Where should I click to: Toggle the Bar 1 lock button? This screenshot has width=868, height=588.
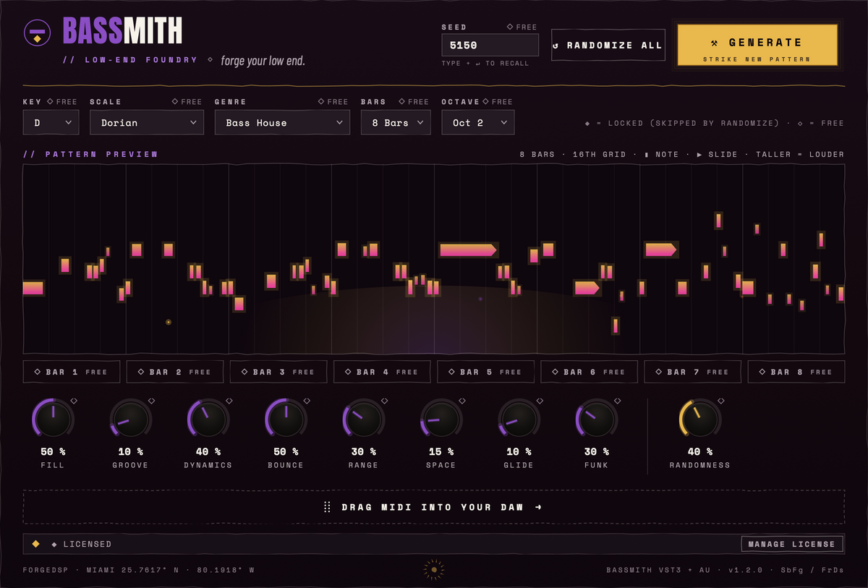tap(72, 372)
